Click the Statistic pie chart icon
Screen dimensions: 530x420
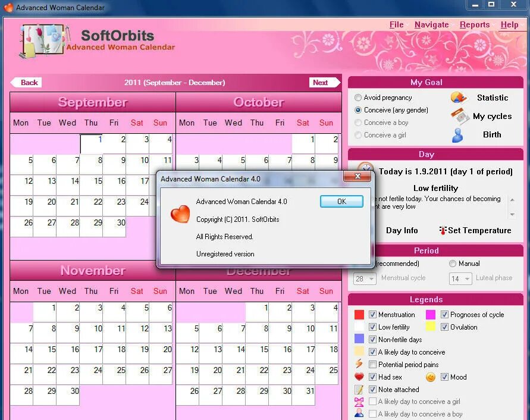459,98
